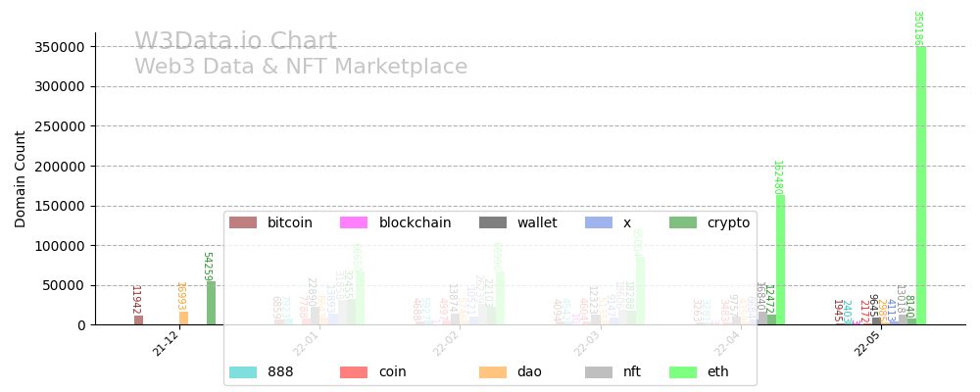Select the 888 legend swatch

242,372
